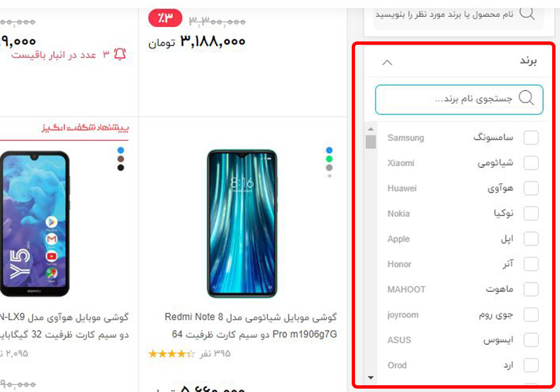Click the stock alert bell icon
The width and height of the screenshot is (560, 392).
click(120, 54)
